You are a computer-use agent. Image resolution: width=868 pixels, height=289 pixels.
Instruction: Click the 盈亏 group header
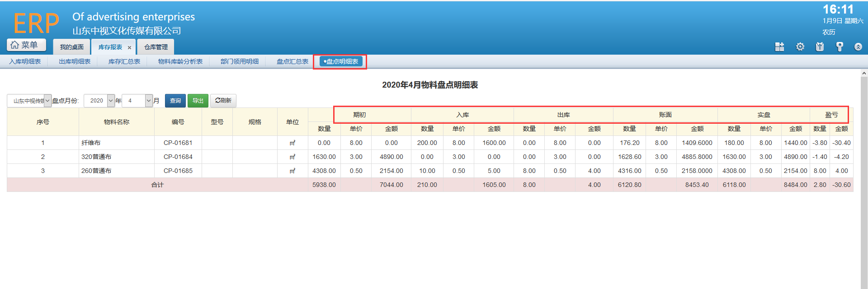[x=831, y=115]
